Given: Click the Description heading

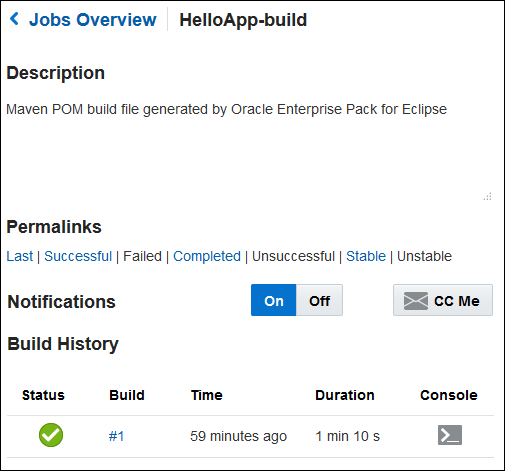Looking at the screenshot, I should pos(56,73).
